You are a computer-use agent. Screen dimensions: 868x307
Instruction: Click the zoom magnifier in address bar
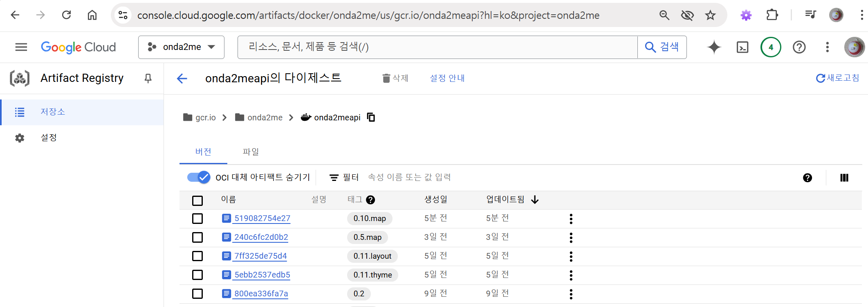[664, 15]
